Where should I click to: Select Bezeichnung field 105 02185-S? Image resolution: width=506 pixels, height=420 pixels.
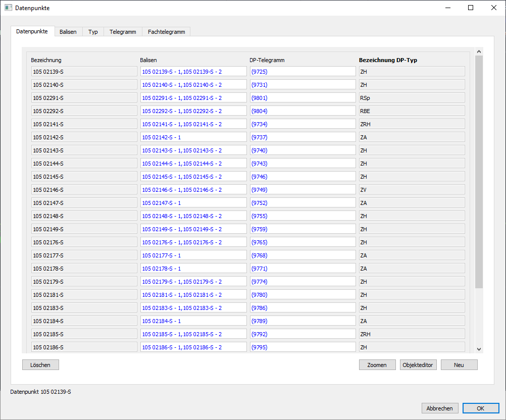(x=84, y=334)
